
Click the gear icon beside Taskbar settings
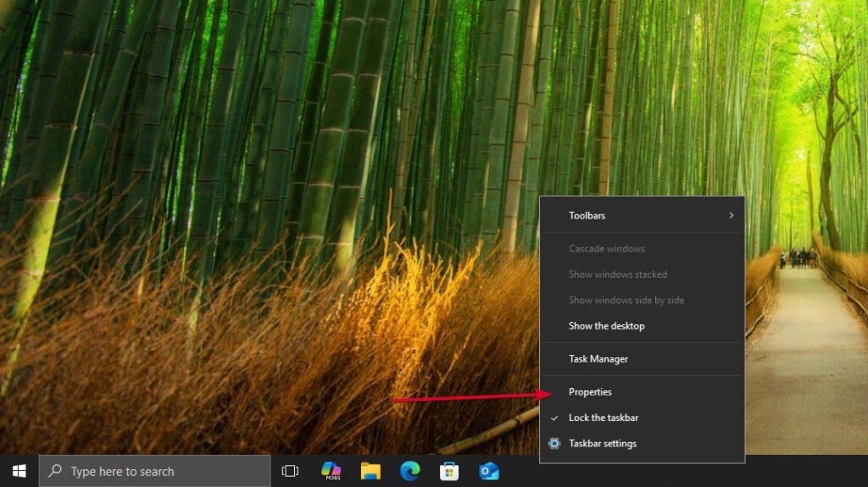554,443
